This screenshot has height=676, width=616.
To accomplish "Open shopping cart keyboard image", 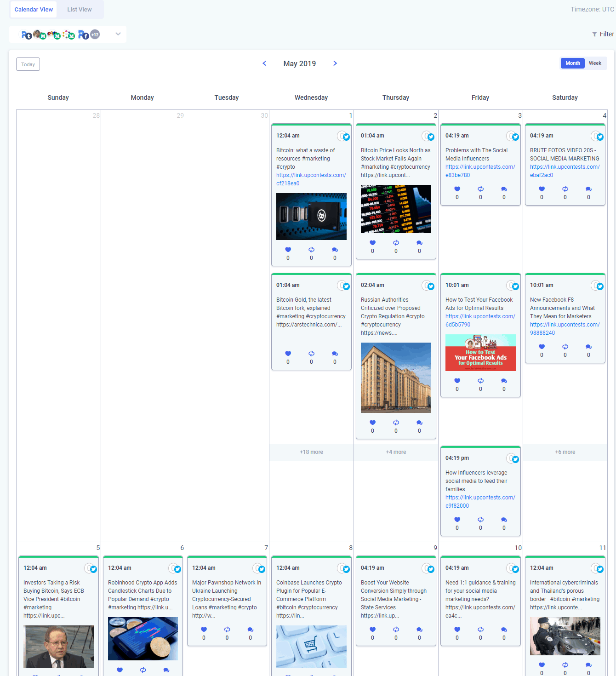I will coord(311,647).
